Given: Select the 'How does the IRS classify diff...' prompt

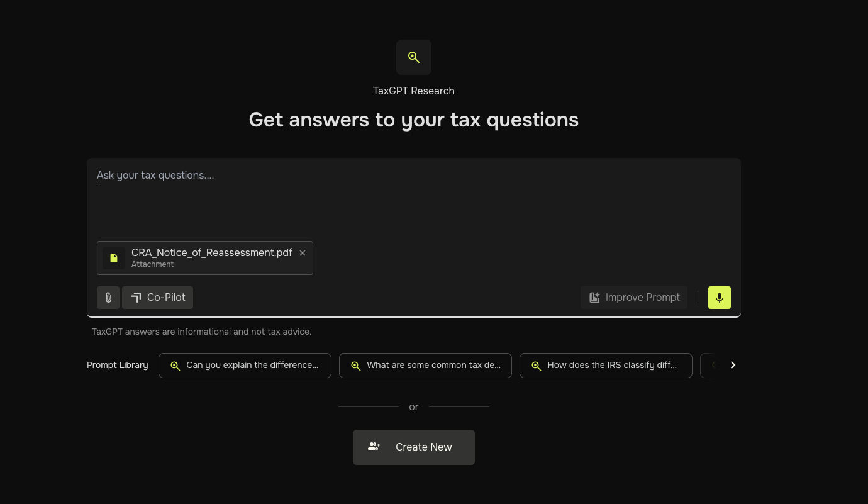Looking at the screenshot, I should click(606, 366).
